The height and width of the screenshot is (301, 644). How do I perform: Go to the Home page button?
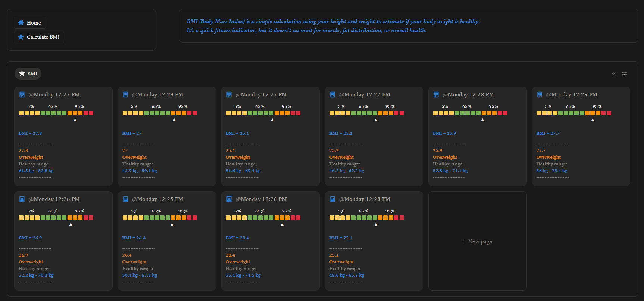click(30, 23)
